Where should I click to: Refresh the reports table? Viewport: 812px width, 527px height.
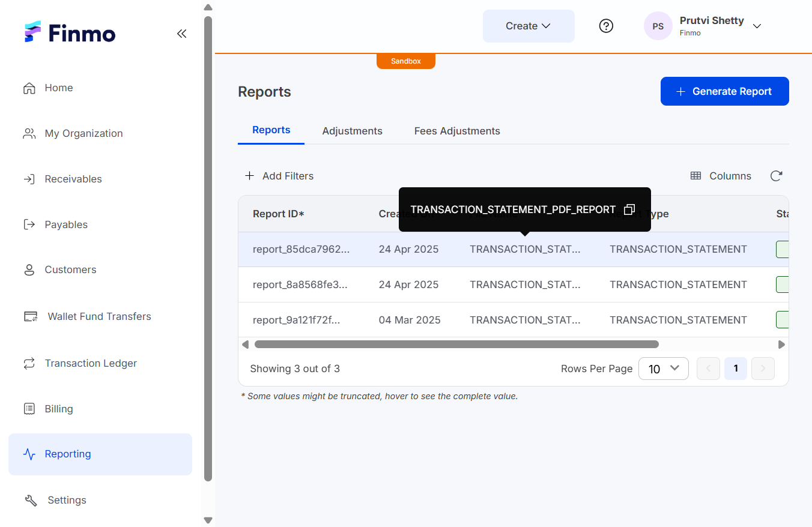[x=776, y=176]
